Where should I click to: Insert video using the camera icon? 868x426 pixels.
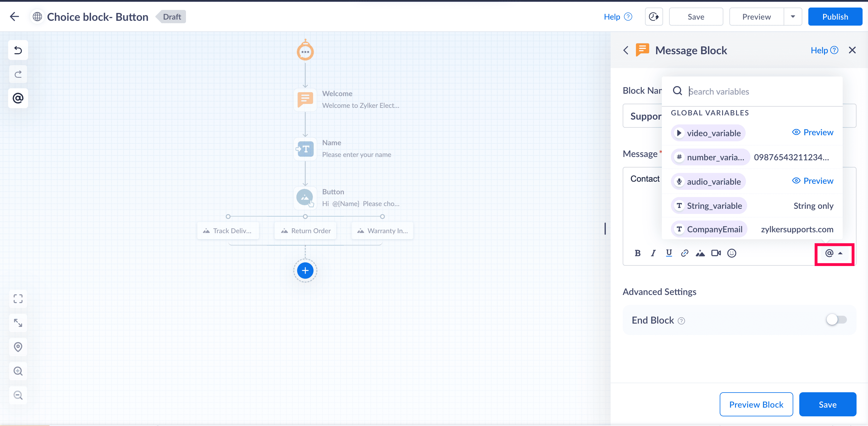click(716, 253)
